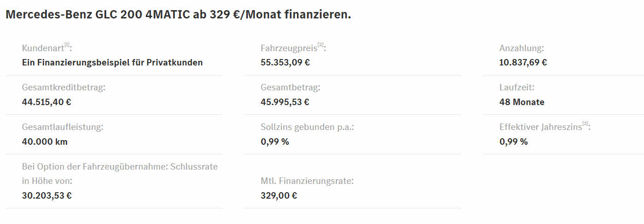This screenshot has height=224, width=644.
Task: Click the Schlussrate amount 30.203,53 €
Action: coord(46,195)
